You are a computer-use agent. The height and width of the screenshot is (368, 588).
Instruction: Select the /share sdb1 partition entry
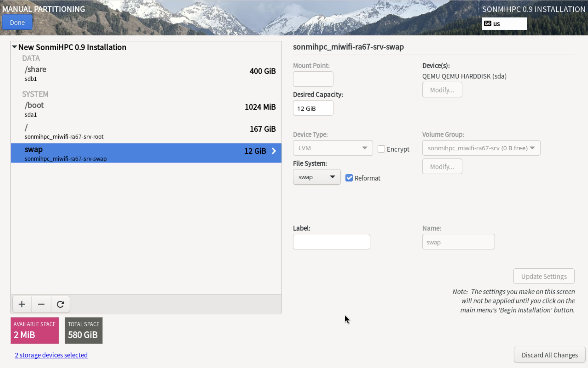[146, 73]
